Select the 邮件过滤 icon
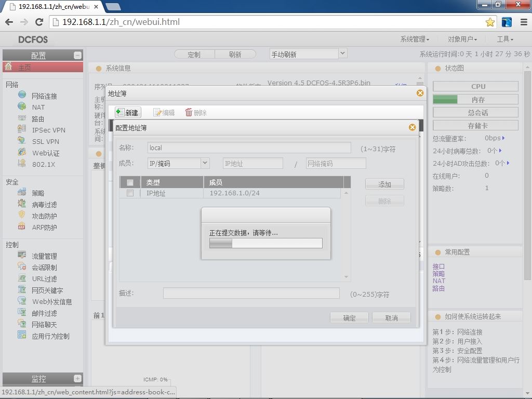The image size is (532, 399). point(22,312)
